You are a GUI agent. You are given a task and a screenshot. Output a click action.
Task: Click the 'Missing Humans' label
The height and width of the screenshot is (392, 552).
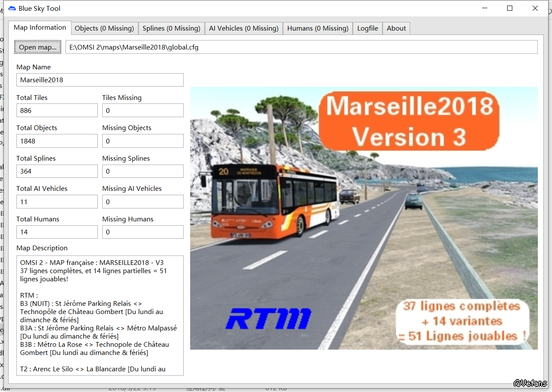click(x=128, y=219)
